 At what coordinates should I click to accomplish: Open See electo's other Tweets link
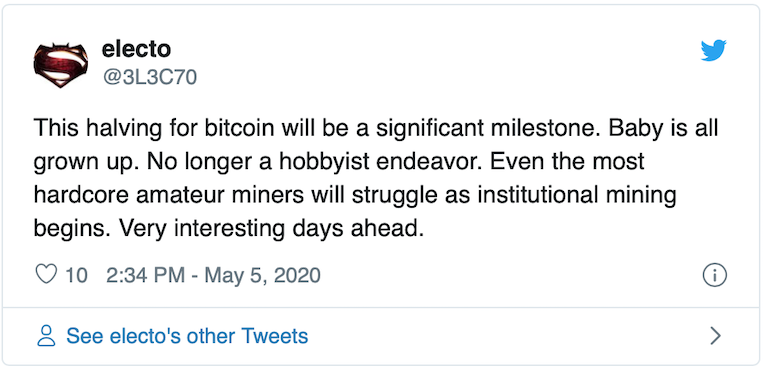tap(187, 336)
